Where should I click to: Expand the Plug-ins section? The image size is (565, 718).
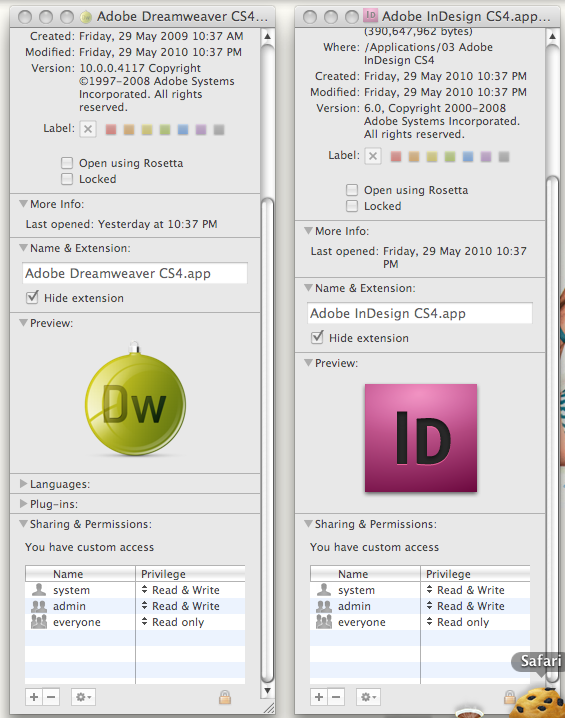pyautogui.click(x=23, y=504)
